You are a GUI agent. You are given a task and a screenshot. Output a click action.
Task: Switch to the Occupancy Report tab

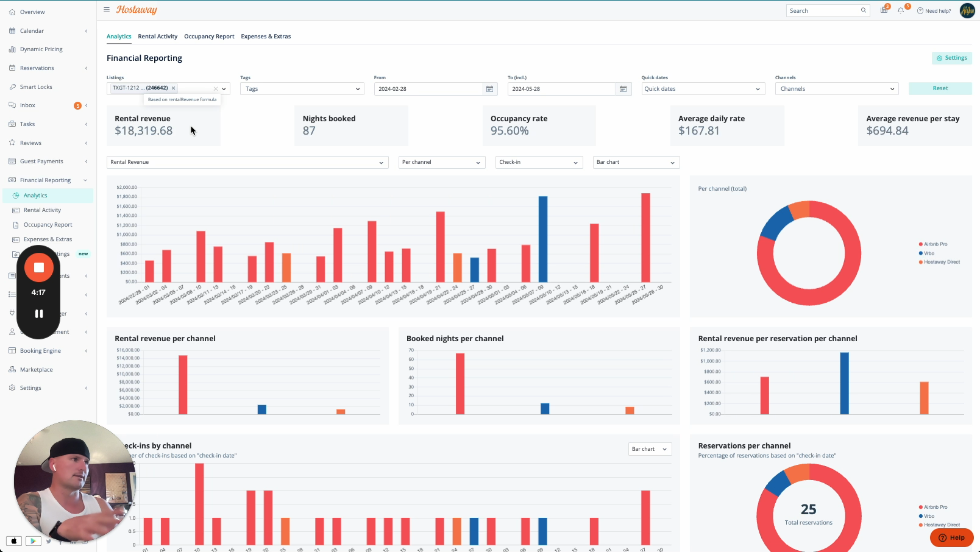tap(209, 37)
